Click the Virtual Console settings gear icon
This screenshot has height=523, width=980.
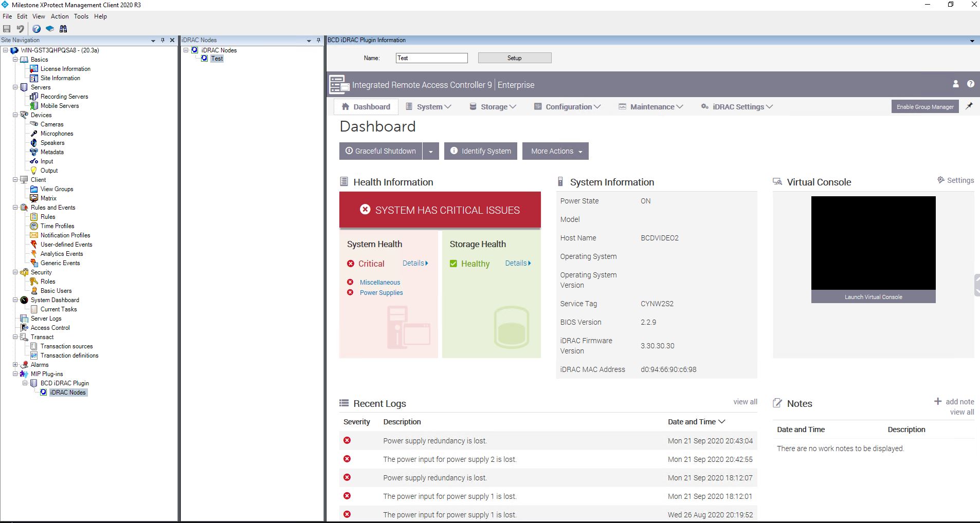pos(941,180)
